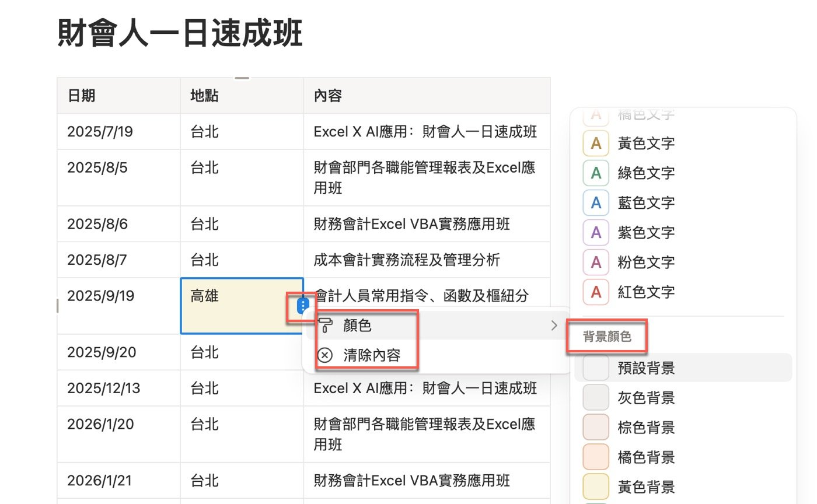Click the date cell 2026/1/20

click(x=118, y=435)
